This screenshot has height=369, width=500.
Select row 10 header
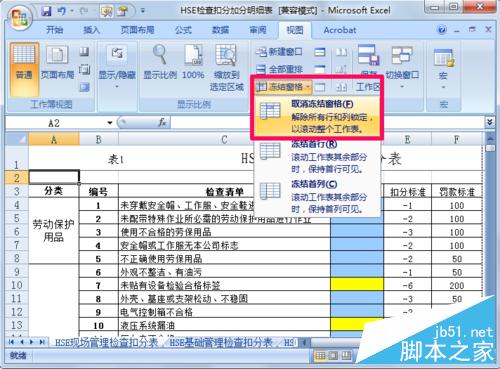(x=17, y=285)
